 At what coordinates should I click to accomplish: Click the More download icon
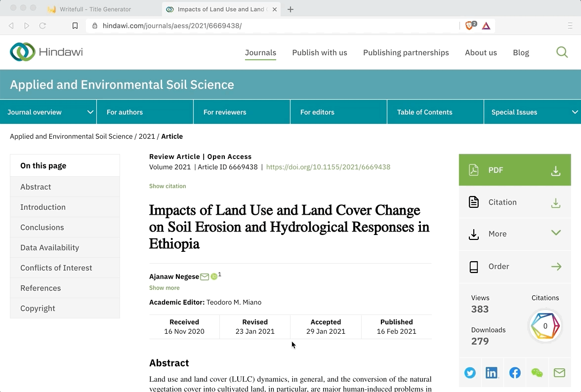point(473,235)
